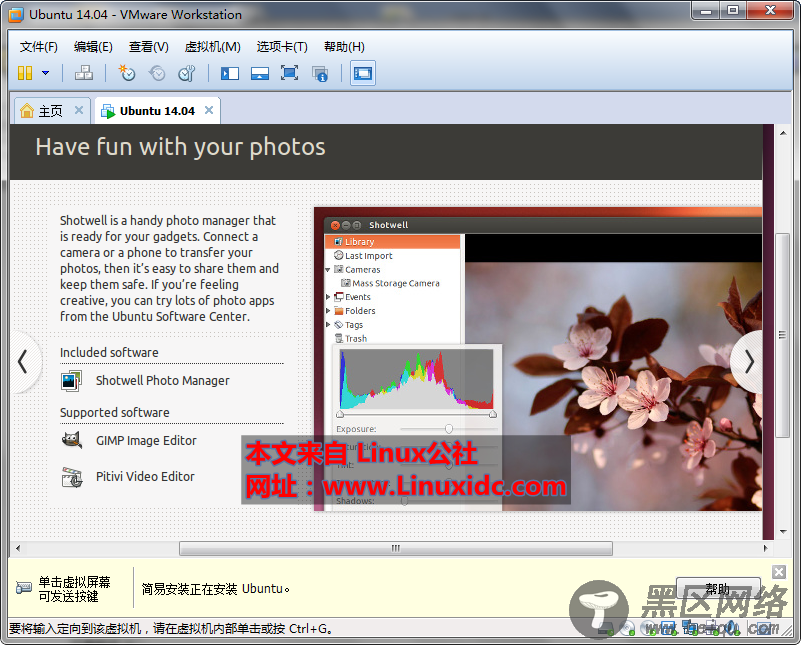Open the 查看(V) menu
801x645 pixels.
tap(149, 47)
